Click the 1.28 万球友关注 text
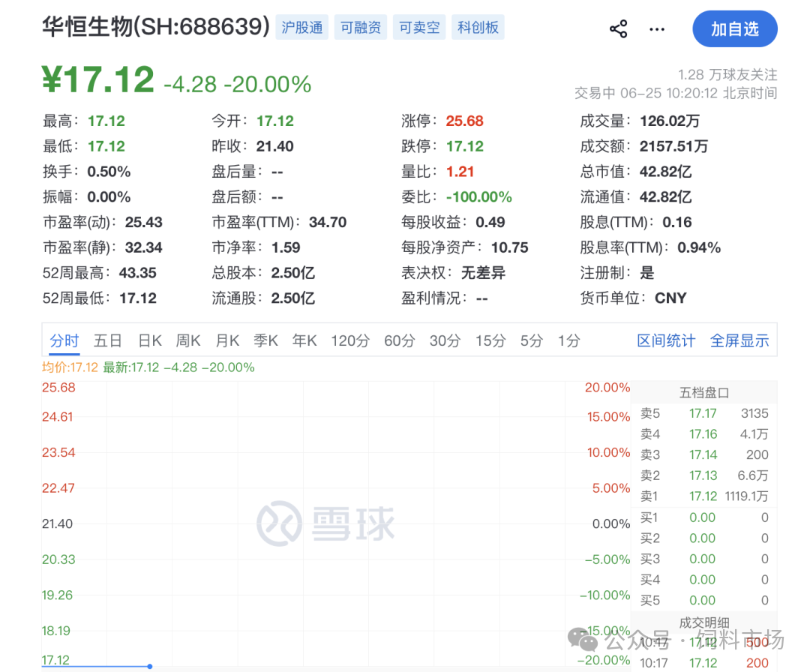This screenshot has width=810, height=672. [x=727, y=75]
